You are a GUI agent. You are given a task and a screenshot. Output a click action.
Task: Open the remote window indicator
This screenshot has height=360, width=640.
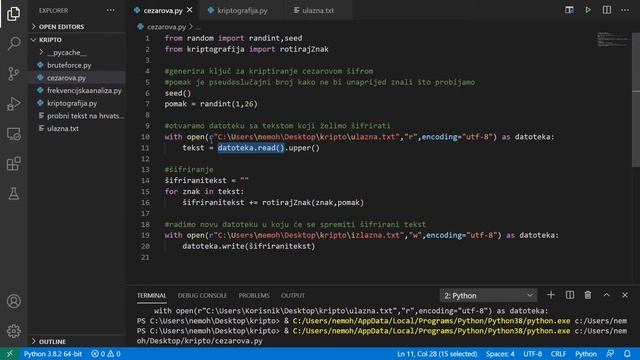tap(9, 354)
